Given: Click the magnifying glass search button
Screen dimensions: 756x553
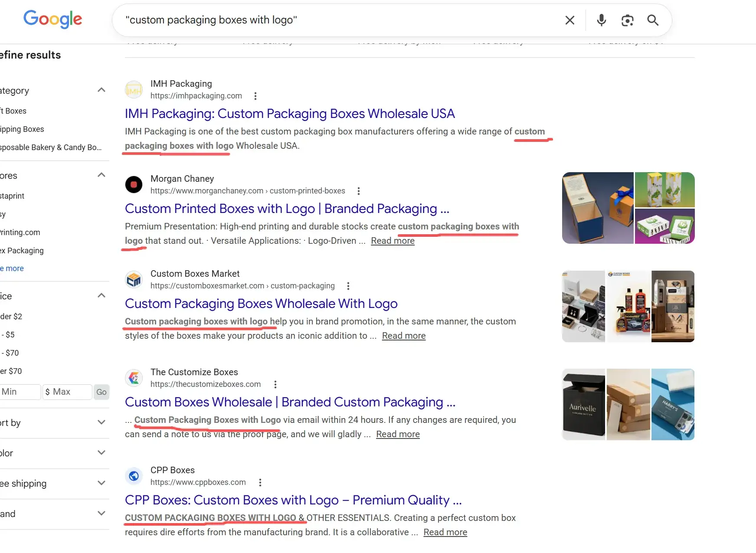Looking at the screenshot, I should 652,20.
